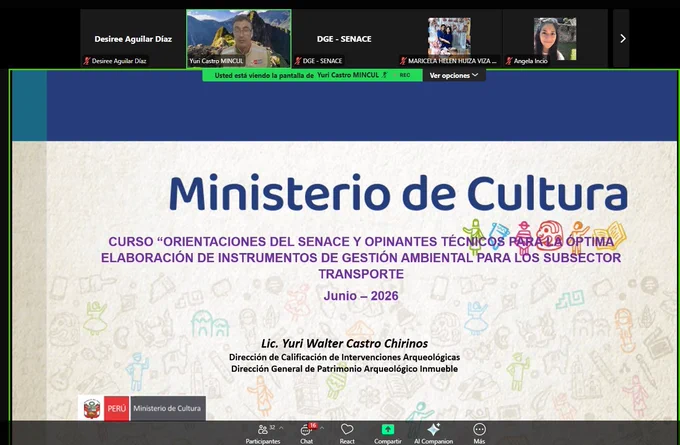Image resolution: width=680 pixels, height=445 pixels.
Task: Select Angela Incio video tile
Action: click(555, 39)
